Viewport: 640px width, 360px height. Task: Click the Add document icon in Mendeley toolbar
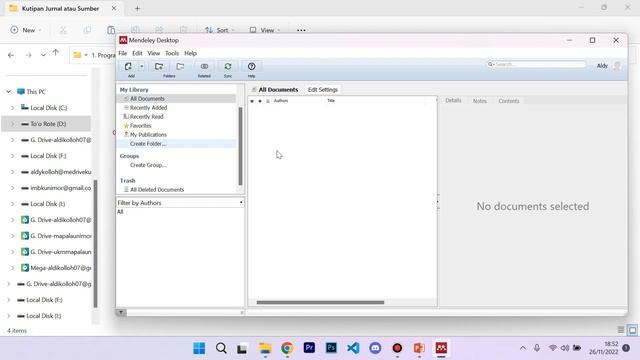point(128,67)
